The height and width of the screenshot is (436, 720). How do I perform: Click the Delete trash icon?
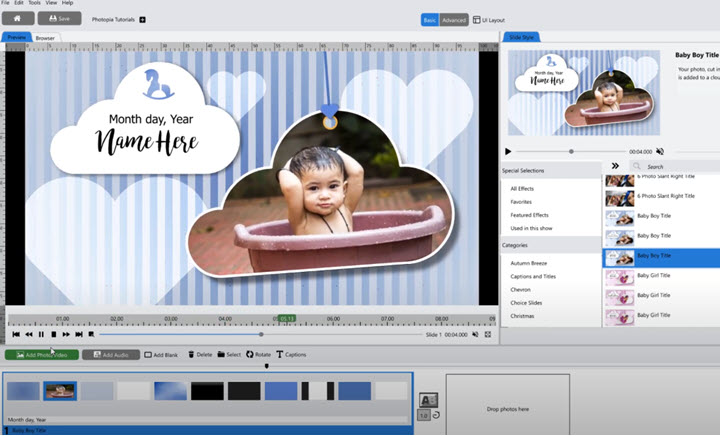[190, 354]
